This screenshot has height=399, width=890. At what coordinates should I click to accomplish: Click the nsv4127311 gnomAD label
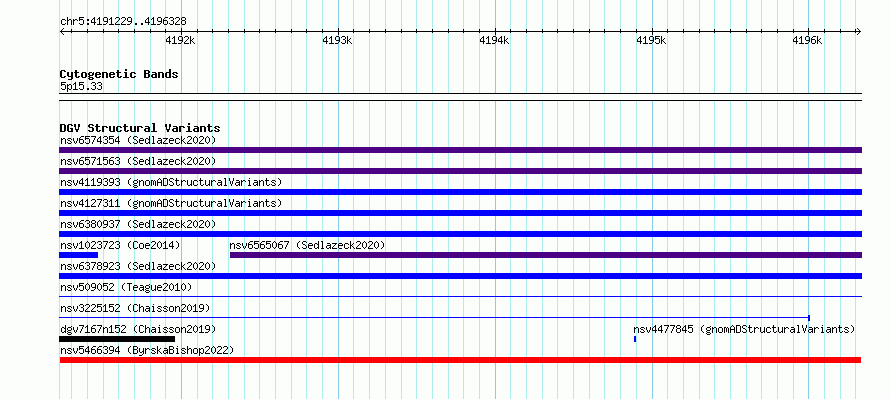pyautogui.click(x=171, y=203)
